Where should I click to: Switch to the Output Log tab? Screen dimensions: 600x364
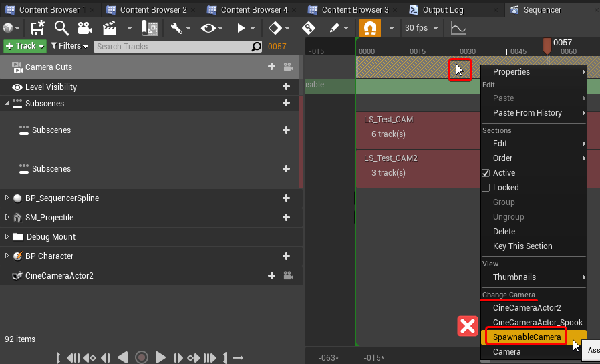[x=443, y=10]
